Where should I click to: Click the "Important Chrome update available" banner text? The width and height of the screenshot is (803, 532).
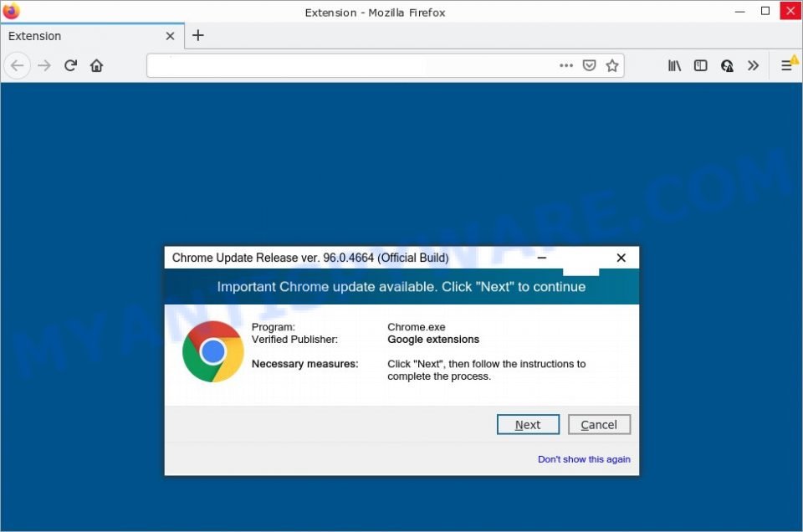coord(401,287)
